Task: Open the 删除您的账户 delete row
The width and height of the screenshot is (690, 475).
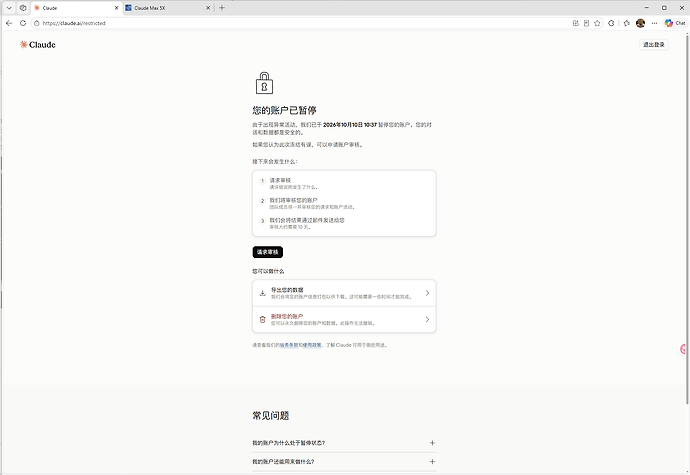Action: click(344, 320)
